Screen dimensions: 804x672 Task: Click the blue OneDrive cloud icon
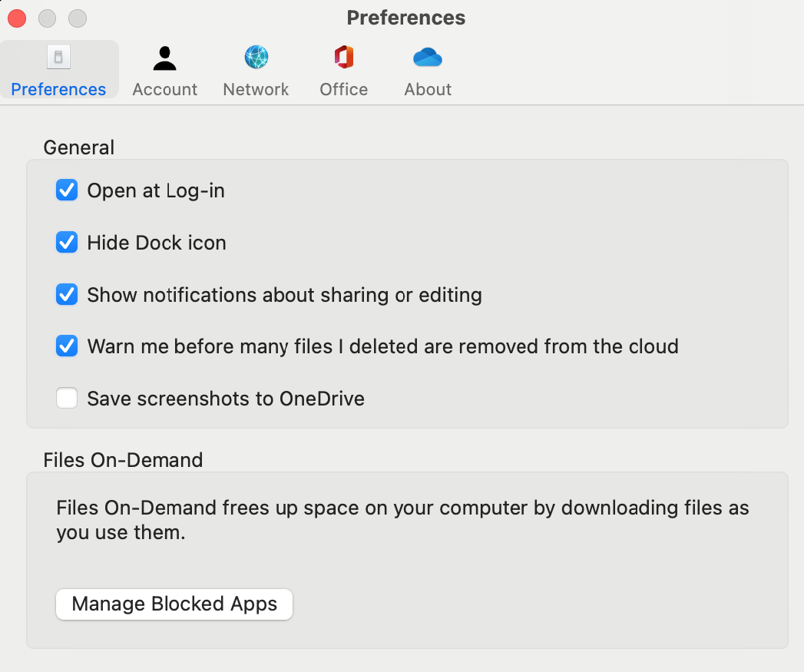[x=428, y=58]
